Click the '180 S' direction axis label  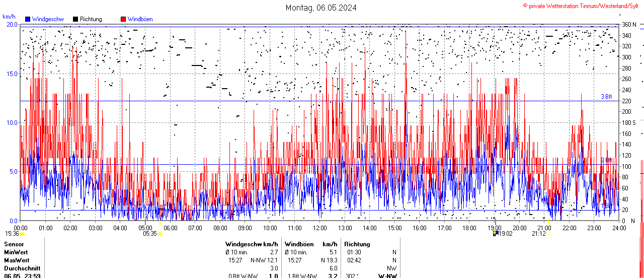(x=629, y=123)
